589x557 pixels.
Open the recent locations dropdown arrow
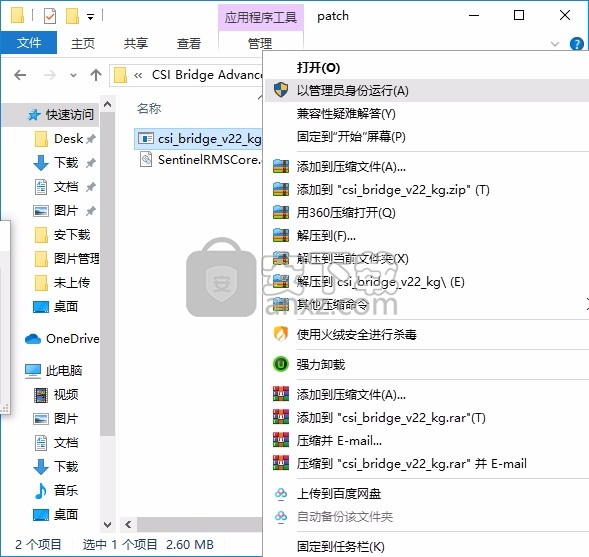pyautogui.click(x=73, y=75)
